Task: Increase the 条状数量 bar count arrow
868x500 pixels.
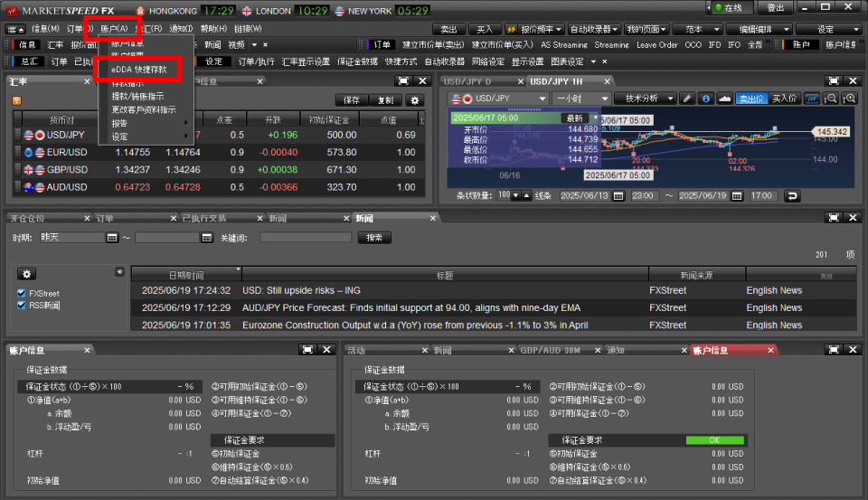Action: (526, 195)
